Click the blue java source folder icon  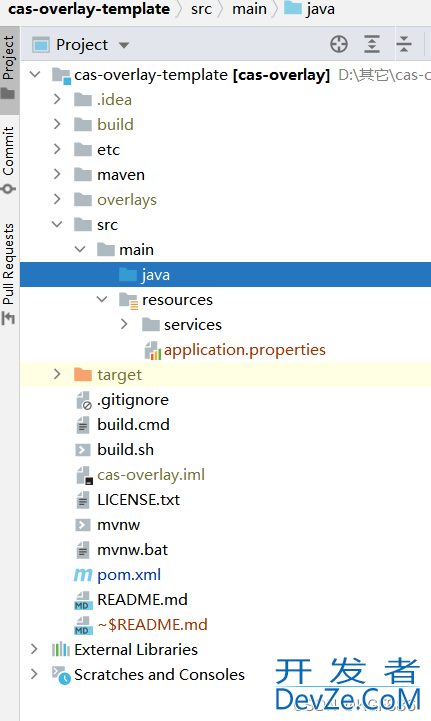point(128,275)
